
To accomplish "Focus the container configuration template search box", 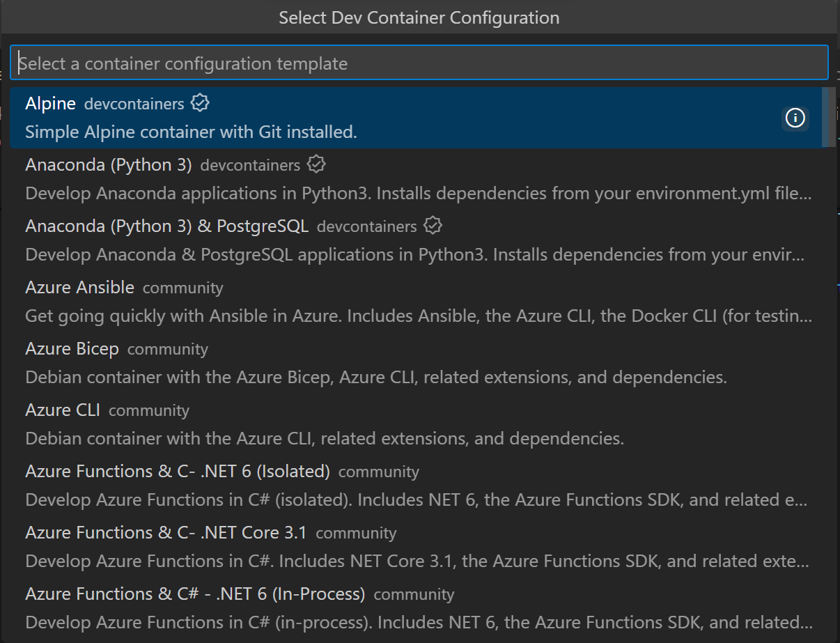I will point(418,63).
